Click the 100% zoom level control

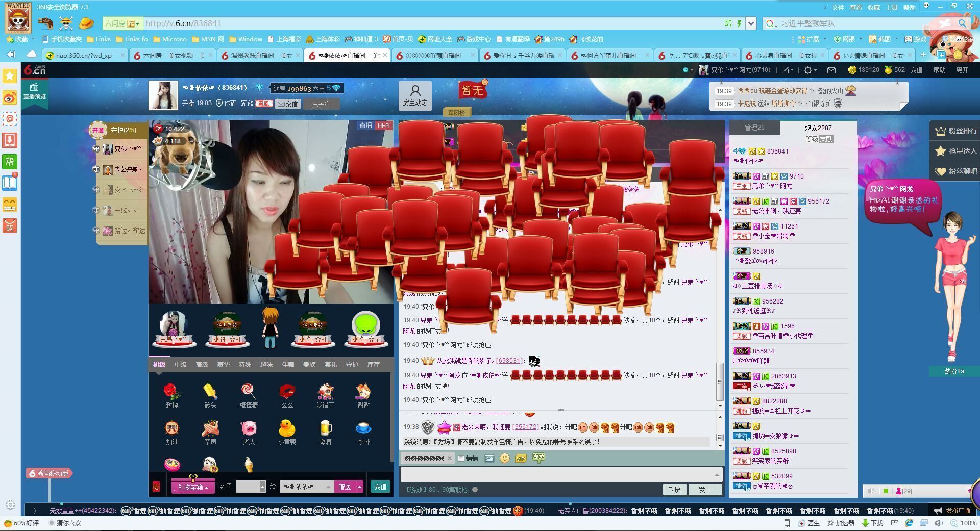click(964, 523)
